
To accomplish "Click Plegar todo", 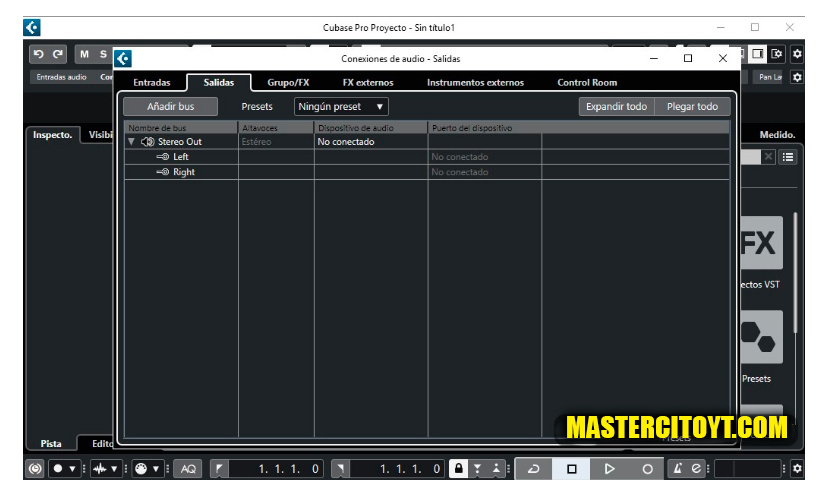I will click(692, 106).
